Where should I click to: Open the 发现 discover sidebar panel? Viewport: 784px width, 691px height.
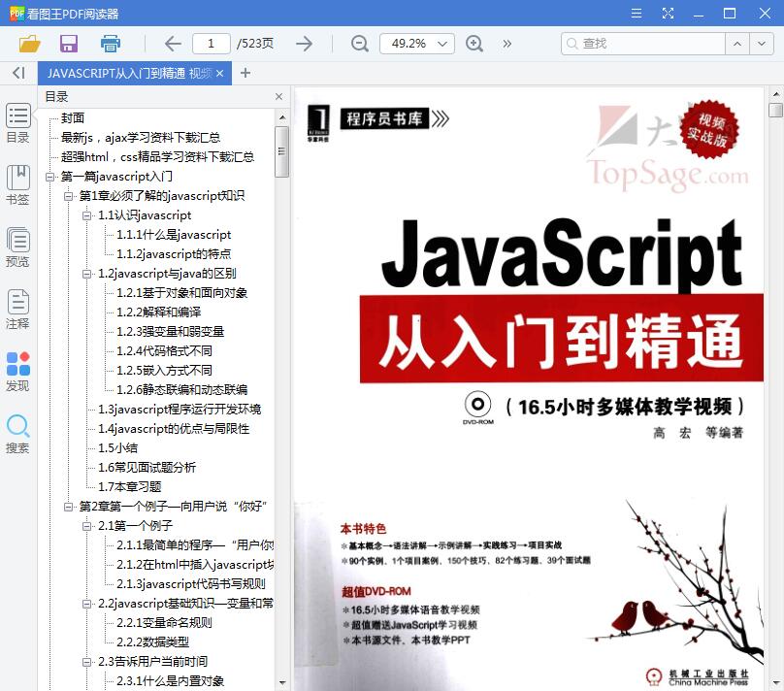click(x=18, y=371)
